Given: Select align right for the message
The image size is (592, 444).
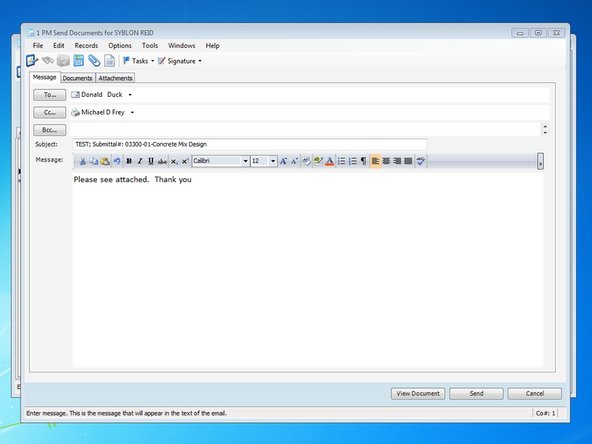Looking at the screenshot, I should point(397,161).
